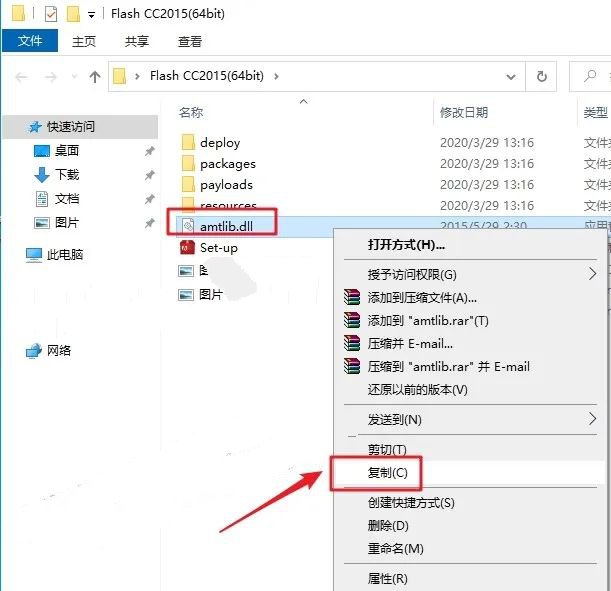Screen dimensions: 611x591
Task: Select the amtlib.dll file
Action: [226, 226]
